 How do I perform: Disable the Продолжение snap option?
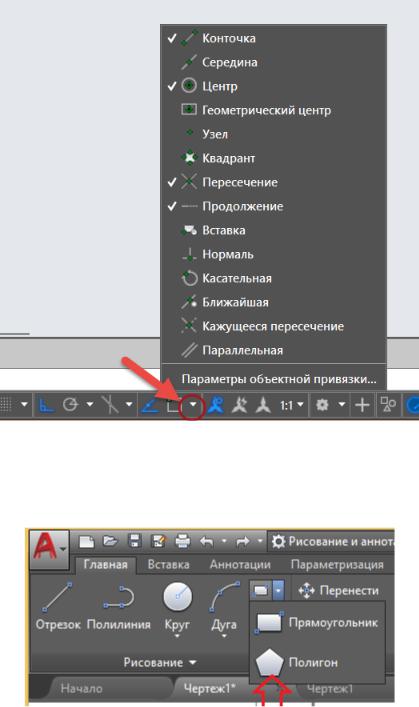coord(273,206)
